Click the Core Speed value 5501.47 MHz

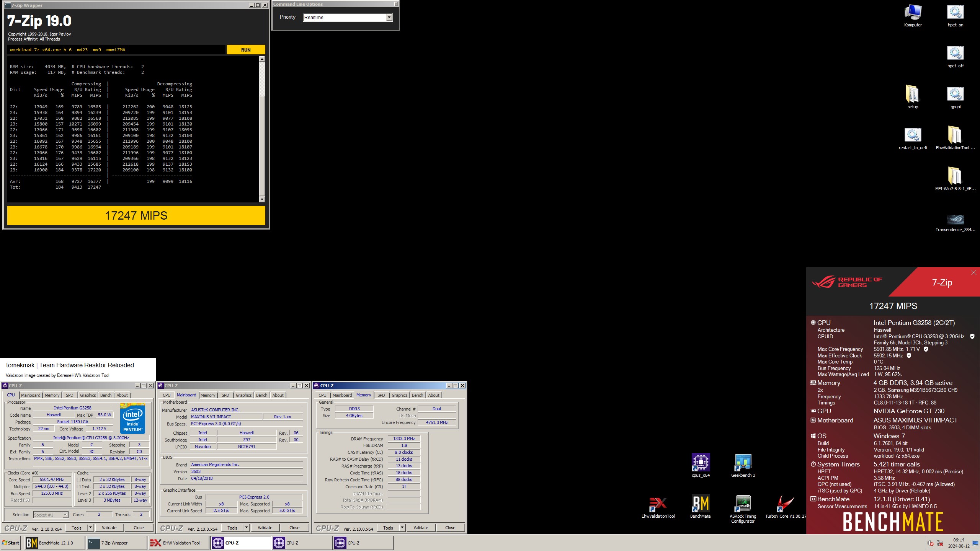point(52,479)
